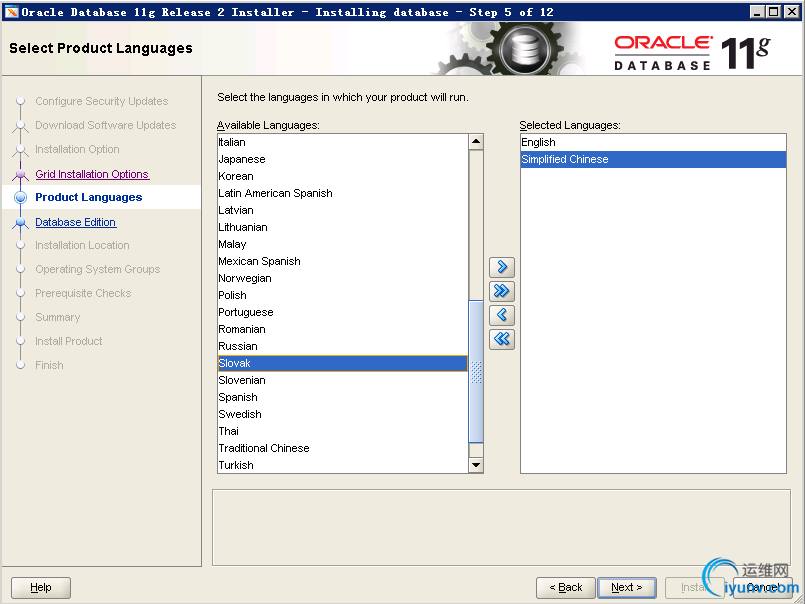805x604 pixels.
Task: Click the Oracle installer title bar icon
Action: pyautogui.click(x=11, y=12)
